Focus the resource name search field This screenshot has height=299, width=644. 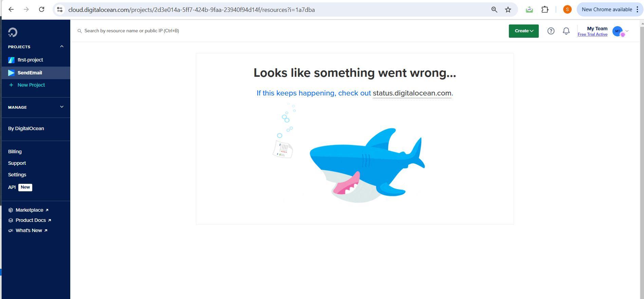coord(132,31)
